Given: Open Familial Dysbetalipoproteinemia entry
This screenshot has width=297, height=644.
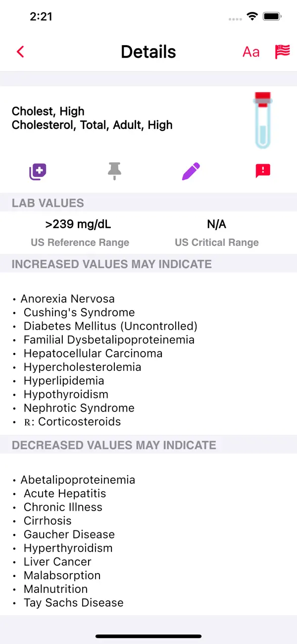Looking at the screenshot, I should click(109, 339).
